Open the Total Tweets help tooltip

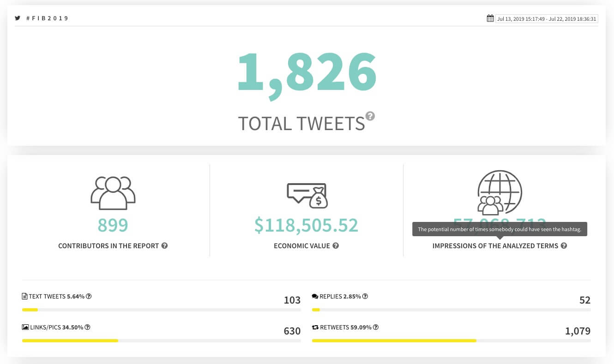(x=370, y=116)
